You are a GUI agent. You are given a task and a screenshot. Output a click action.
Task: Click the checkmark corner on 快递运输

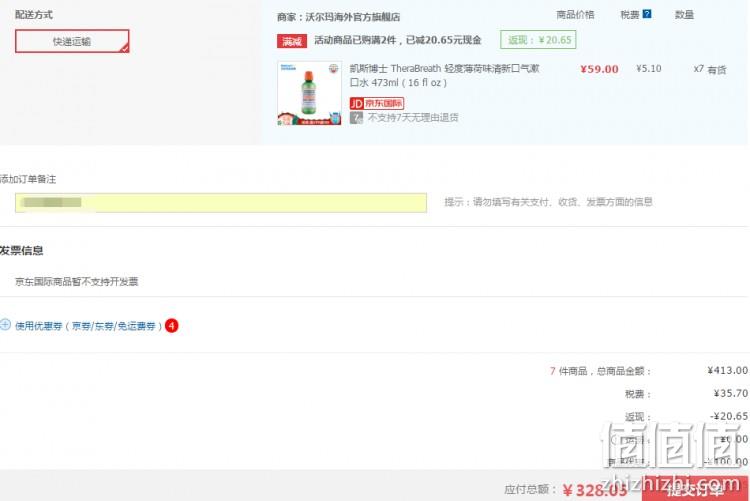124,48
